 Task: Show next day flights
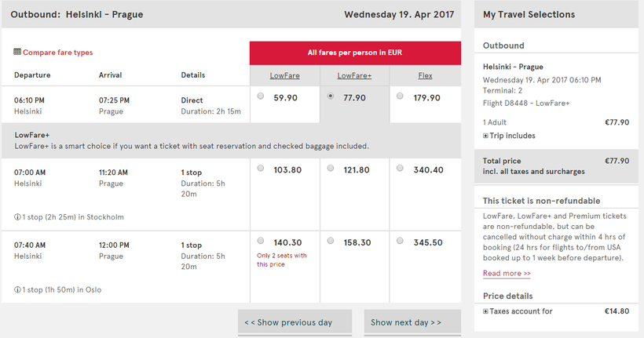click(x=412, y=322)
